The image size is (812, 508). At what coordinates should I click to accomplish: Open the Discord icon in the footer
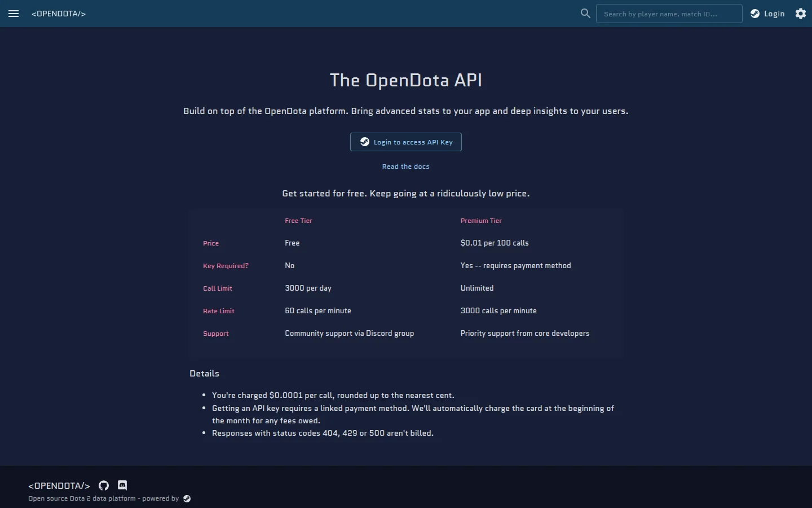(x=122, y=485)
